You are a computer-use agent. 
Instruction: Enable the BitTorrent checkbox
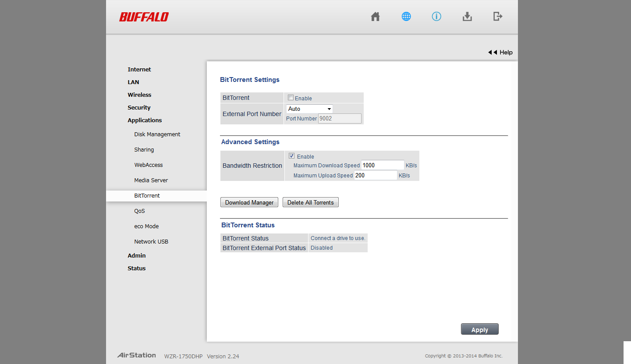point(291,98)
